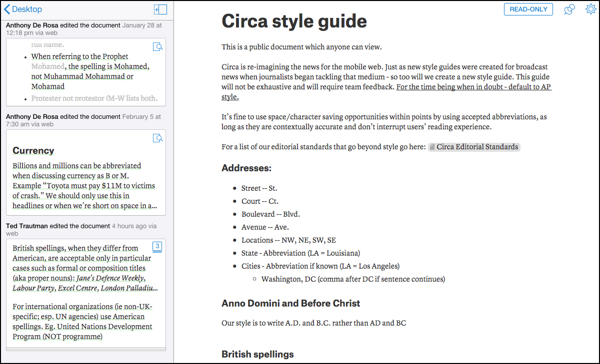Viewport: 600px width, 364px height.
Task: Click the British spellings section heading
Action: (257, 354)
